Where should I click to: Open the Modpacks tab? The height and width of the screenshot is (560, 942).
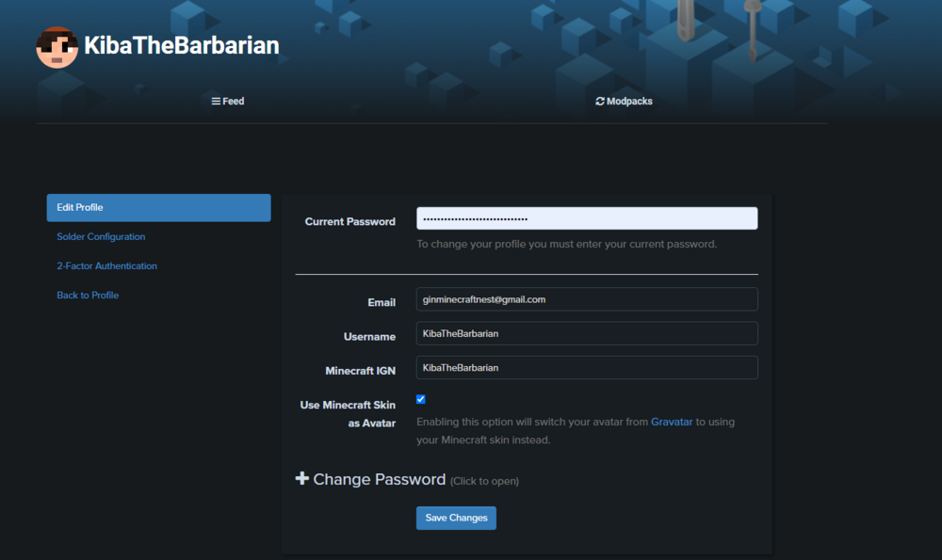(x=624, y=102)
